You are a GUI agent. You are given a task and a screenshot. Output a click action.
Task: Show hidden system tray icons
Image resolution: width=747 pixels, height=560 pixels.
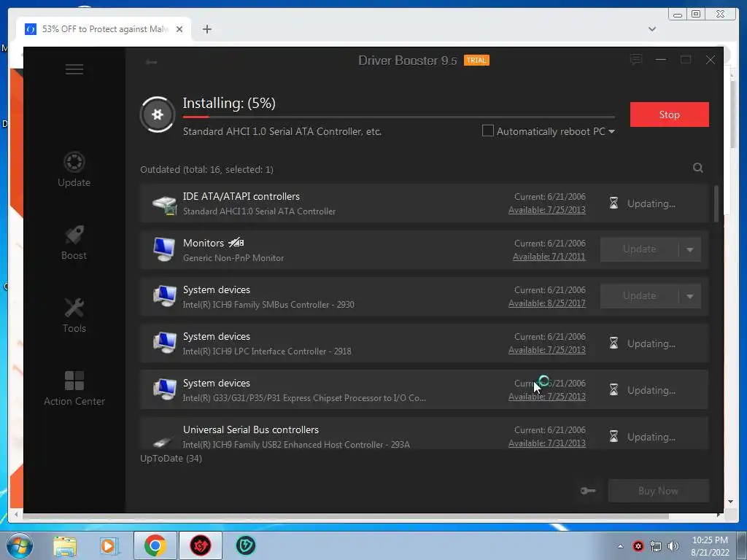[x=620, y=546]
